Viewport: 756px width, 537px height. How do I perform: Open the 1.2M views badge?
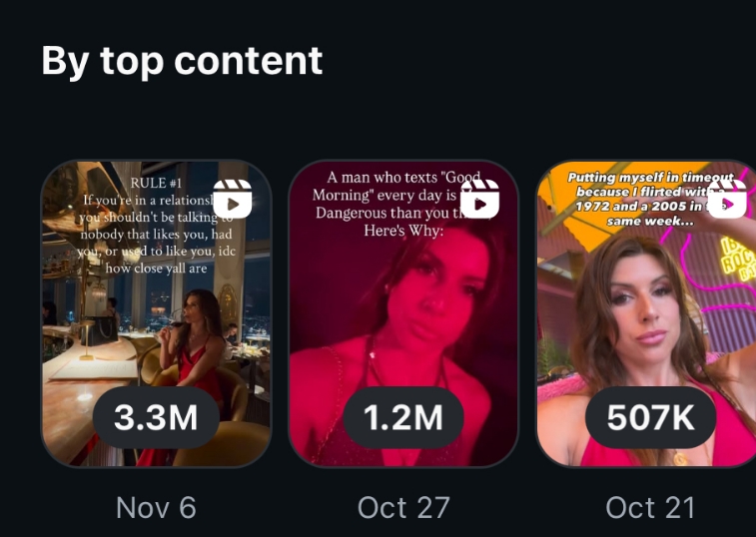tap(403, 417)
